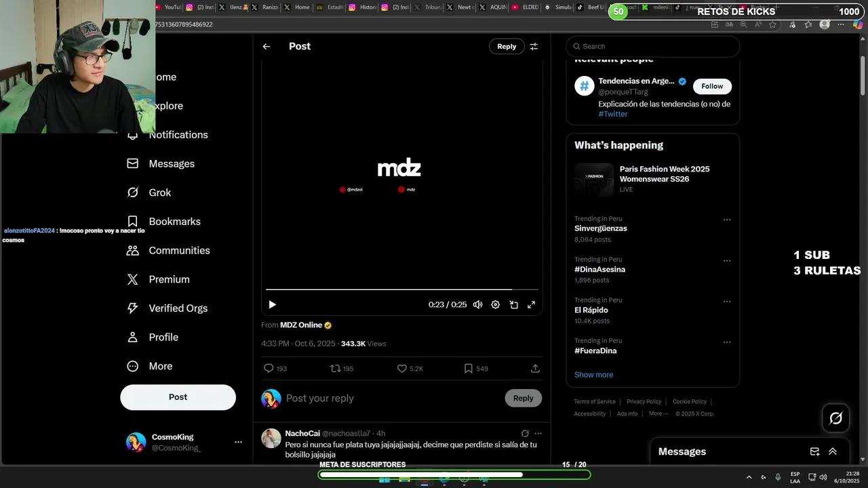Follow Tendencias en Argentina
This screenshot has height=488, width=868.
712,86
